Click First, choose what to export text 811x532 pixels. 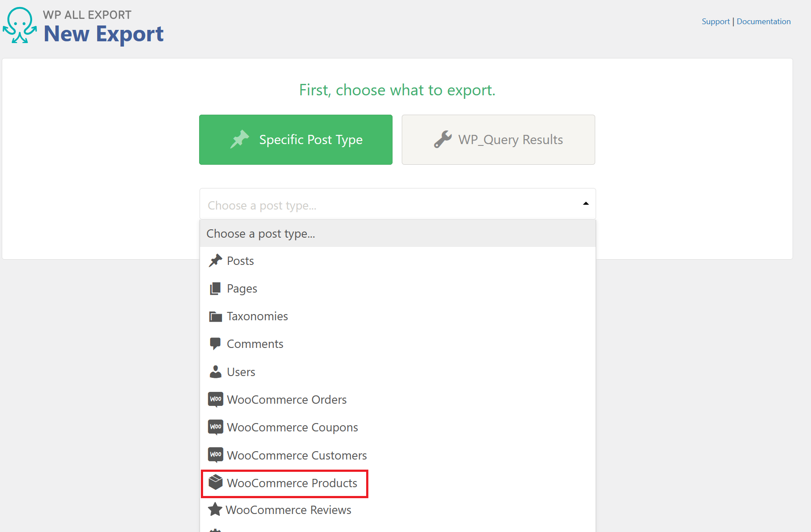(397, 90)
